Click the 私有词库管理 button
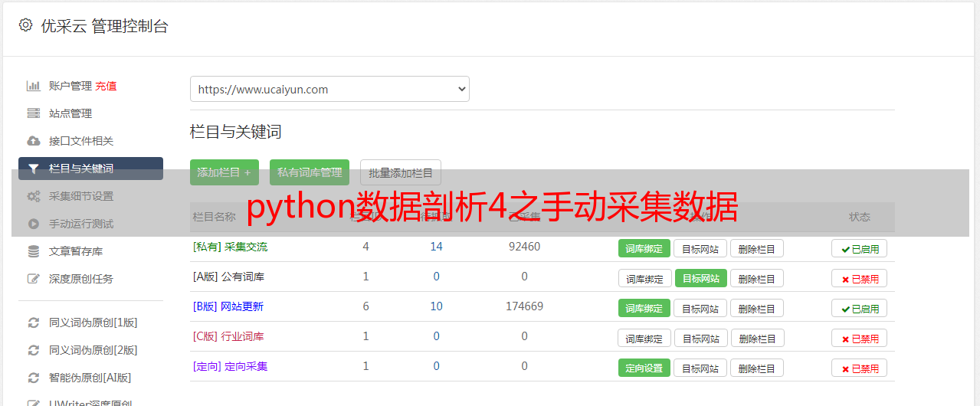The image size is (980, 406). point(310,172)
